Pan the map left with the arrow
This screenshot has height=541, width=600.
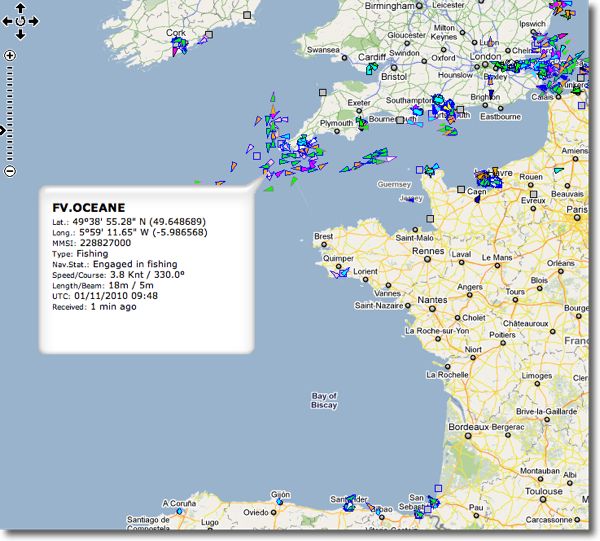pyautogui.click(x=8, y=20)
